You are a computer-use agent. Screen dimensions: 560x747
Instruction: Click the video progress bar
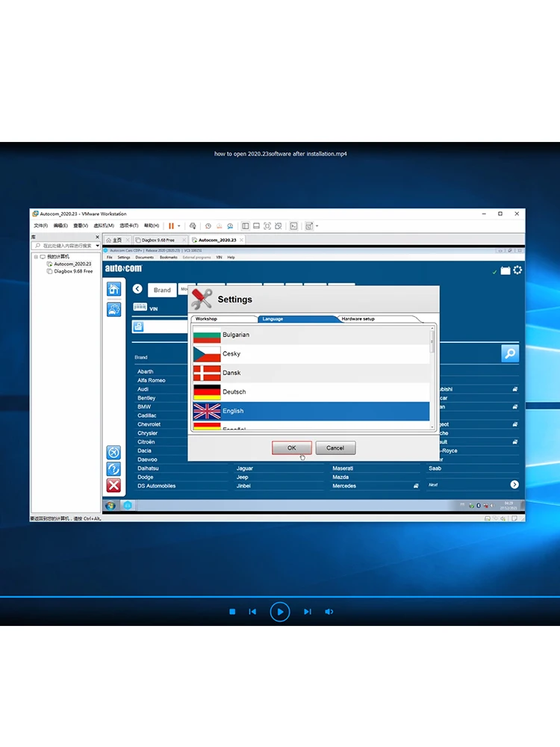(280, 596)
